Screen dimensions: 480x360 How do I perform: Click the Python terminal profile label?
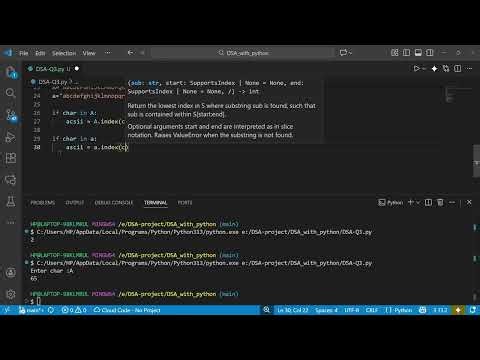tap(391, 202)
